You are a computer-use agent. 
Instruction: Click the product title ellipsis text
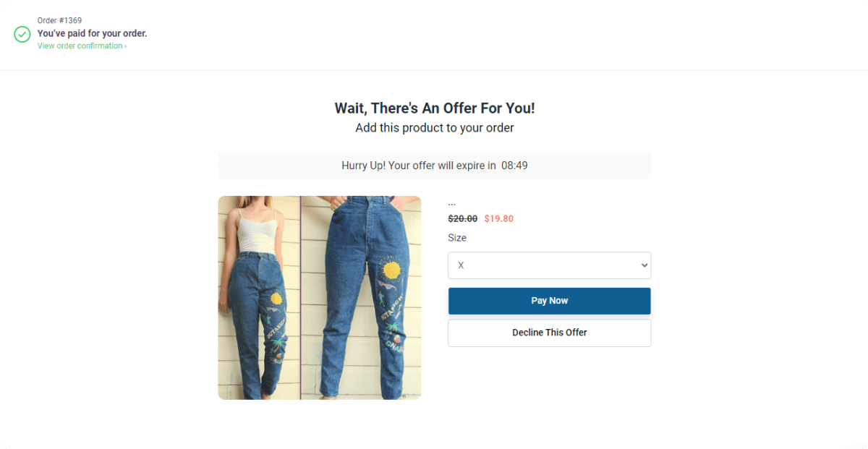(452, 203)
